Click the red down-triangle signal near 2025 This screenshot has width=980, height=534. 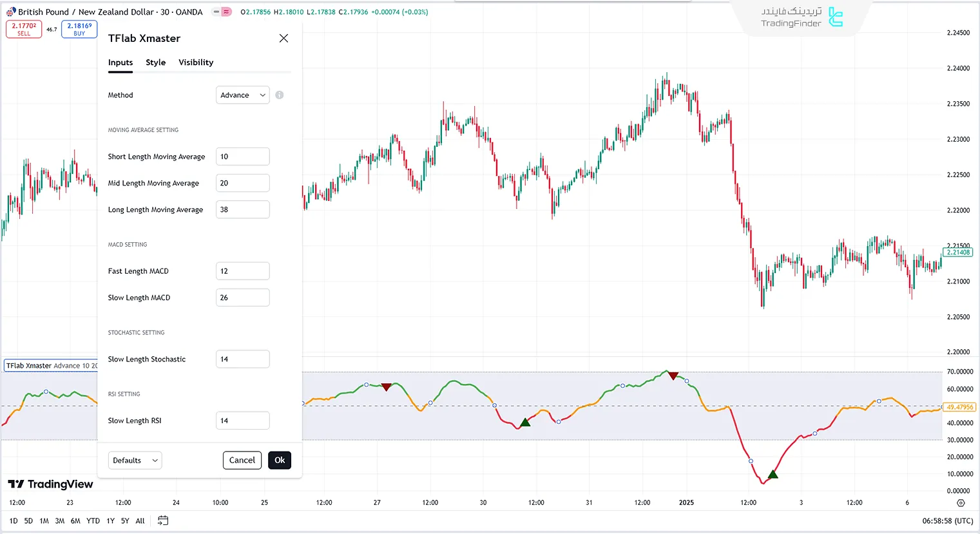point(673,376)
